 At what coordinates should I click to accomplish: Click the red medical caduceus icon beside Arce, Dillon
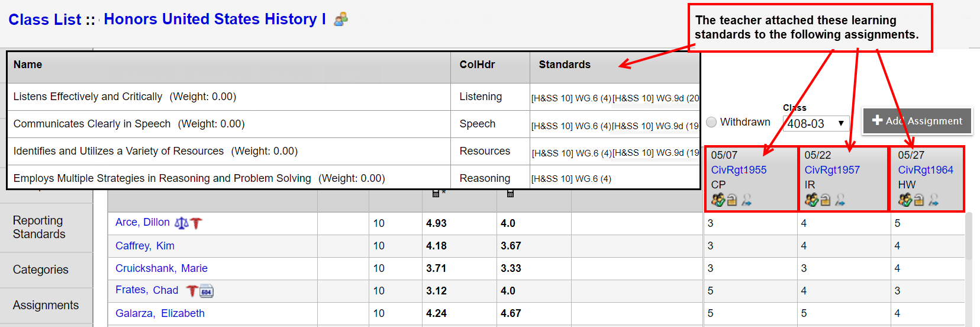pos(196,223)
